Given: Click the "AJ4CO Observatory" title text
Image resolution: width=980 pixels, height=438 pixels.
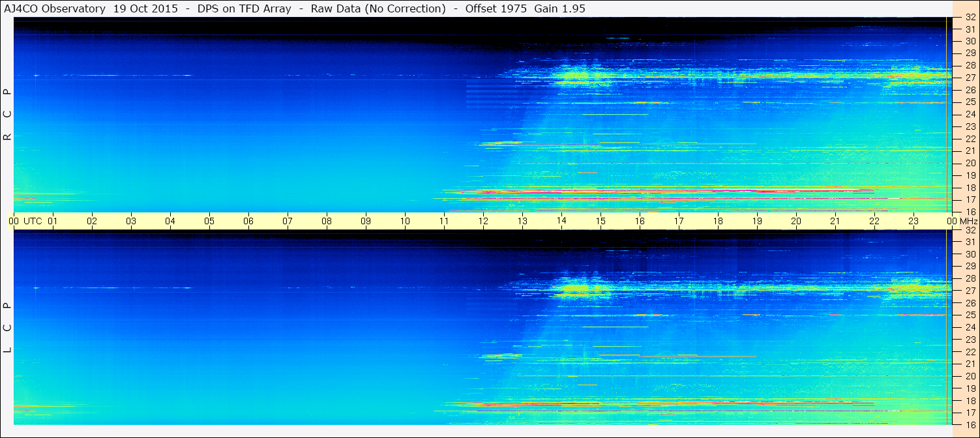Looking at the screenshot, I should coord(54,9).
